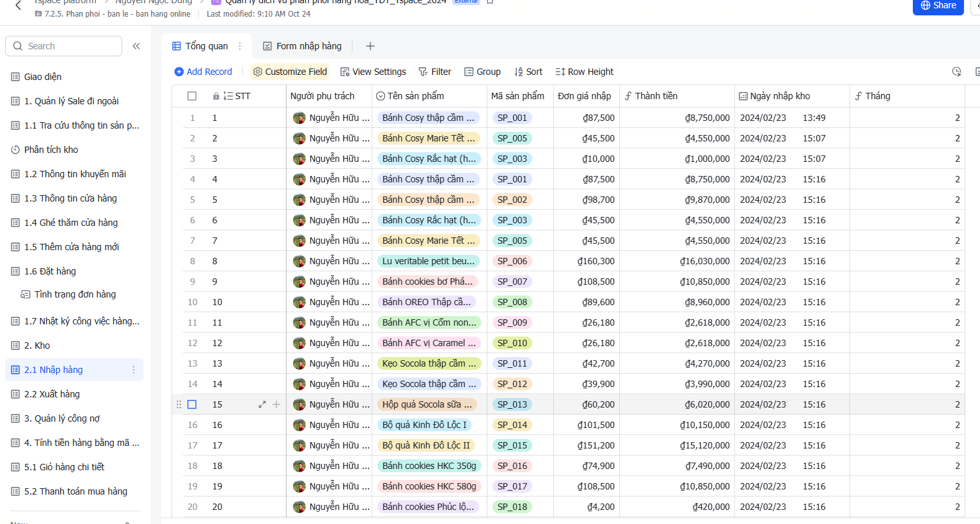Click Add Record button
Screen dimensions: 980x524
coord(203,72)
